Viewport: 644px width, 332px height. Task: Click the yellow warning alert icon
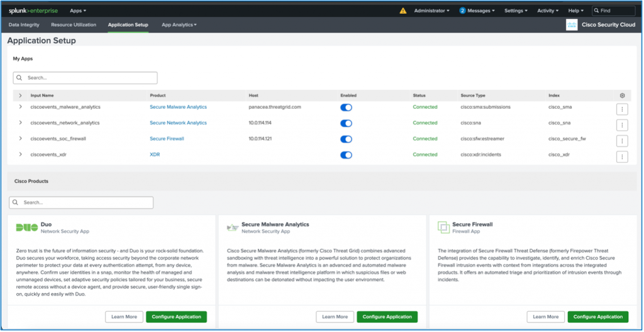click(x=403, y=11)
